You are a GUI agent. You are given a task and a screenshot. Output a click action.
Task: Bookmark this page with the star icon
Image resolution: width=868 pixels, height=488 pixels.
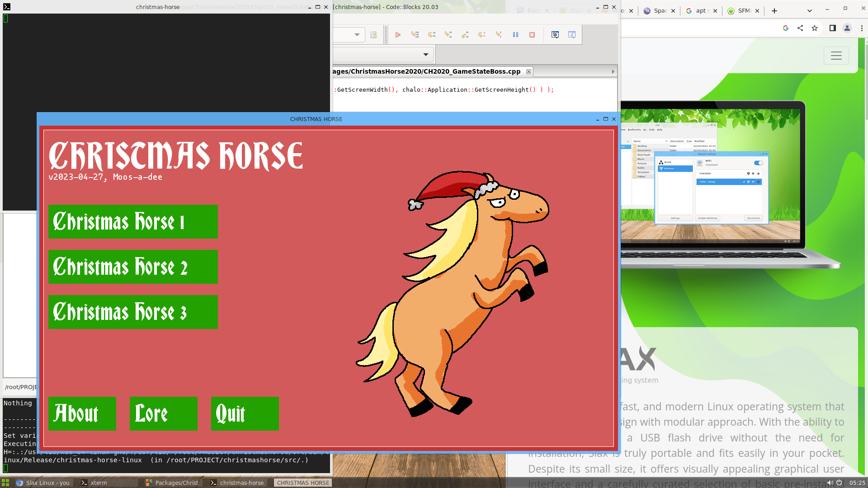pos(815,28)
